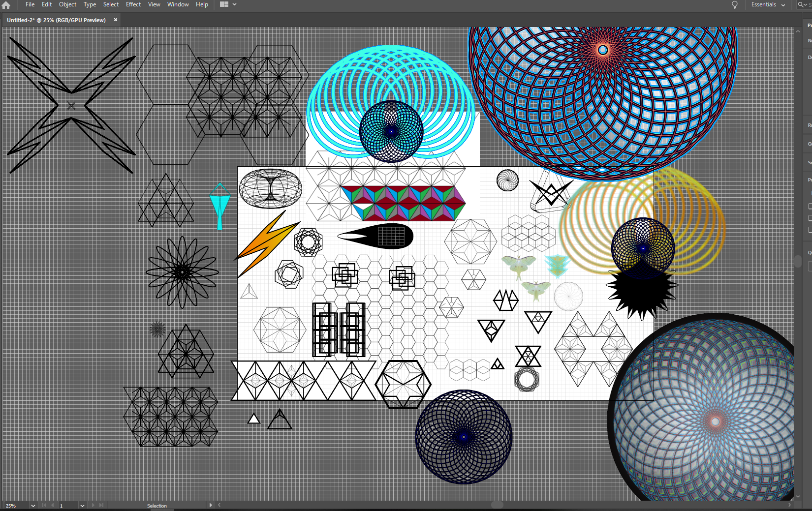Open the File menu
The width and height of the screenshot is (812, 511).
pyautogui.click(x=30, y=4)
